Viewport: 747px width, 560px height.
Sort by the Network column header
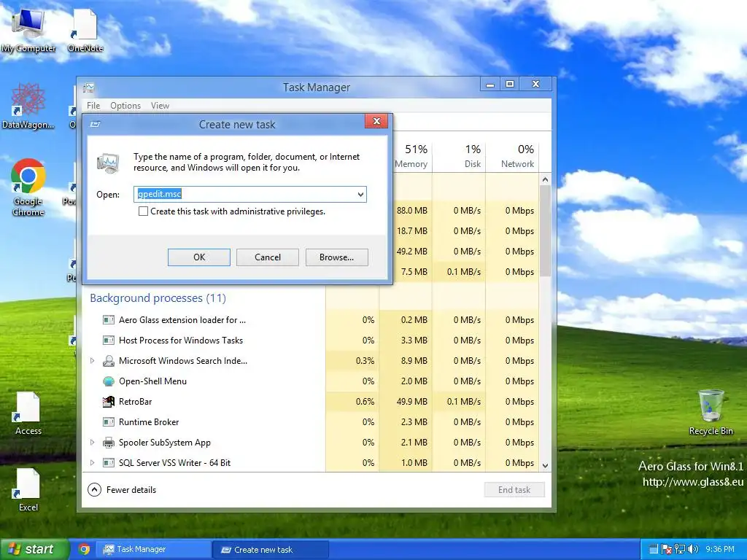coord(512,156)
